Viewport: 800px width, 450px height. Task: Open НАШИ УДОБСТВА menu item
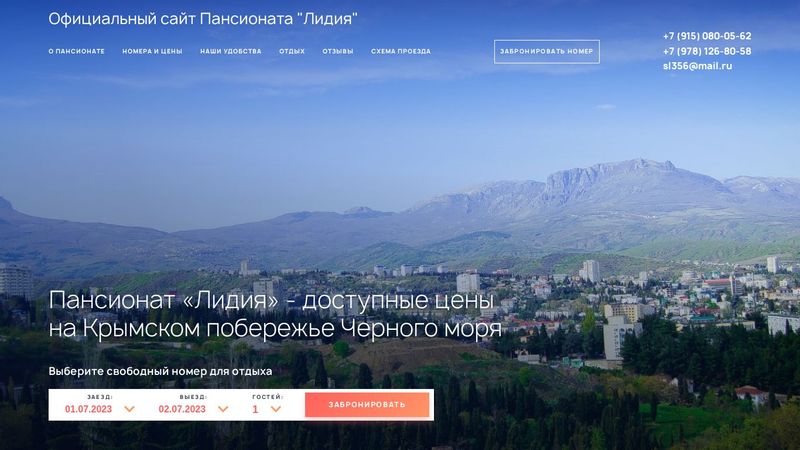click(231, 52)
